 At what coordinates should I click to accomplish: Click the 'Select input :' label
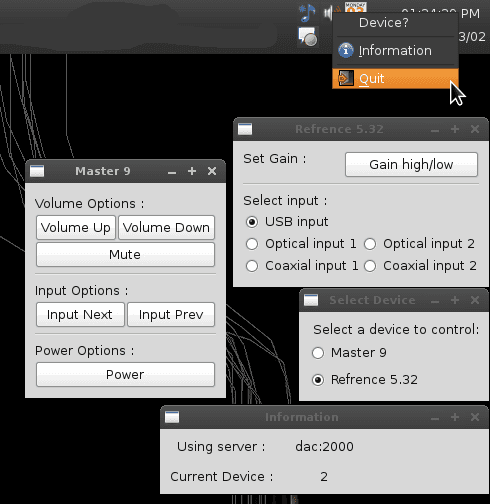[285, 201]
